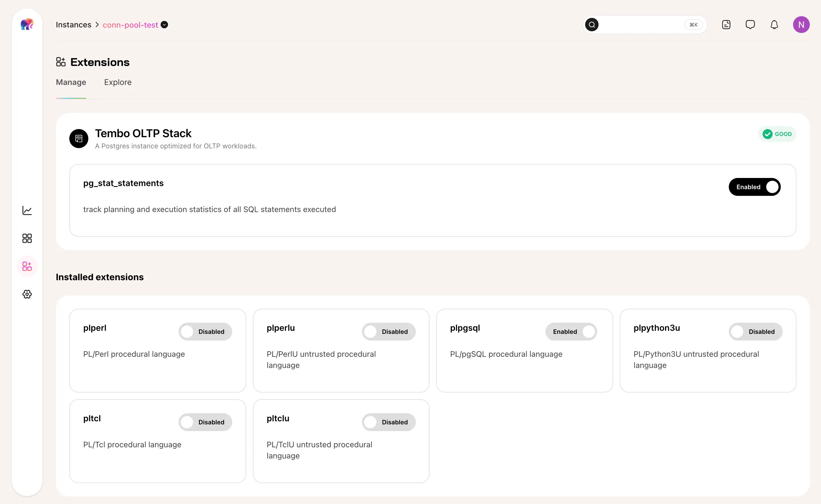Screen dimensions: 821x504
Task: Go to Instances breadcrumb
Action: click(74, 25)
